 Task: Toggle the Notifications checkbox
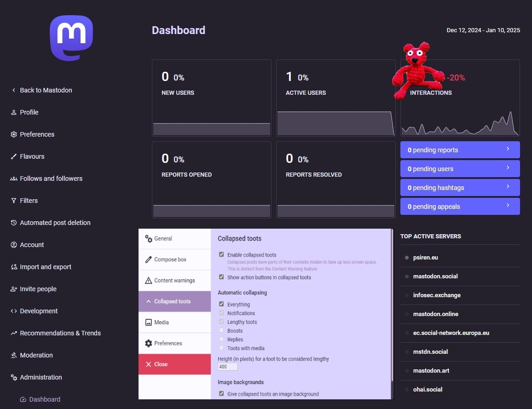(x=221, y=313)
